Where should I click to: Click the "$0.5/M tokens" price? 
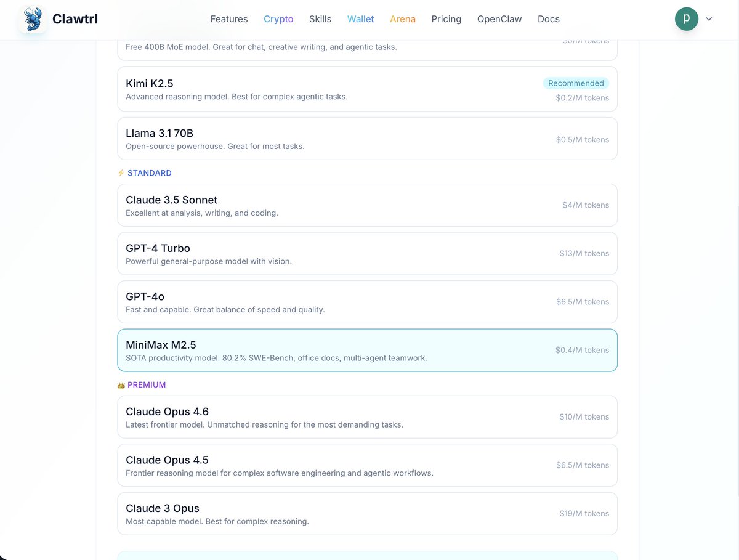[583, 140]
